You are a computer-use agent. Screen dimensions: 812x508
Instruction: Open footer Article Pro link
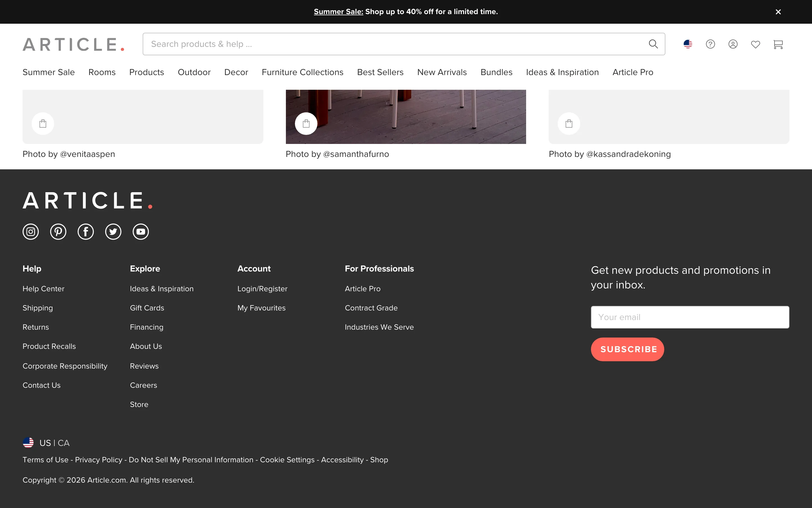tap(363, 289)
